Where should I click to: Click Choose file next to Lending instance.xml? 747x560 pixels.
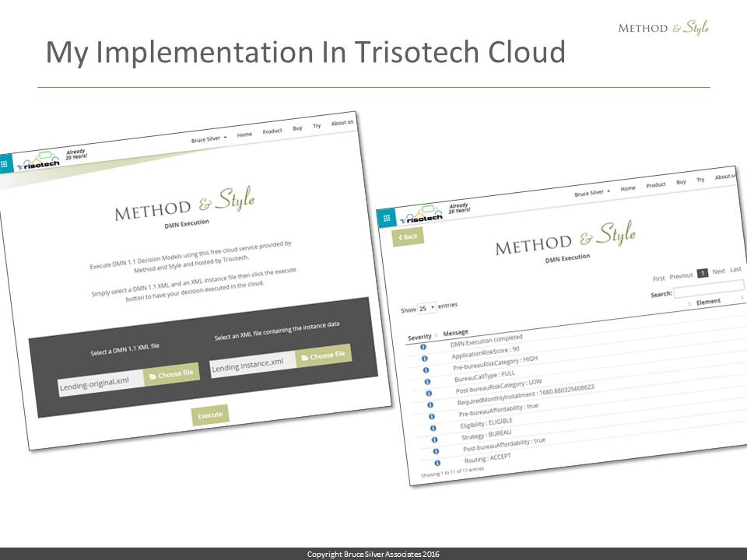pyautogui.click(x=323, y=355)
